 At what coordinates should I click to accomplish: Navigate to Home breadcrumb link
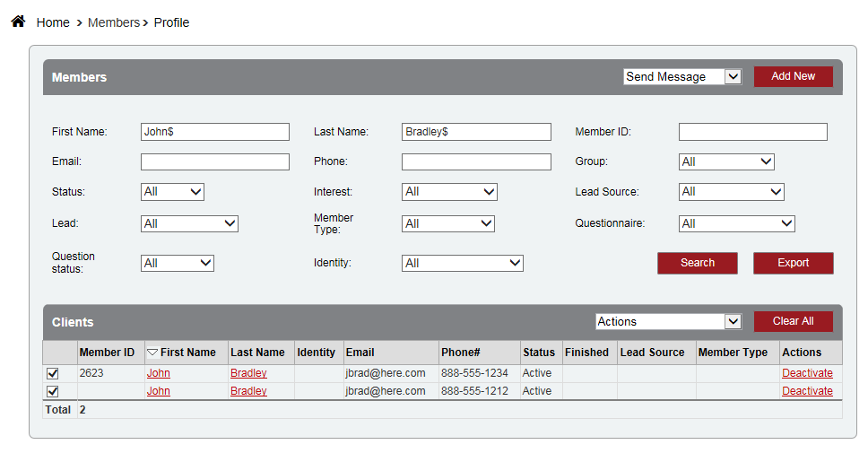point(53,22)
